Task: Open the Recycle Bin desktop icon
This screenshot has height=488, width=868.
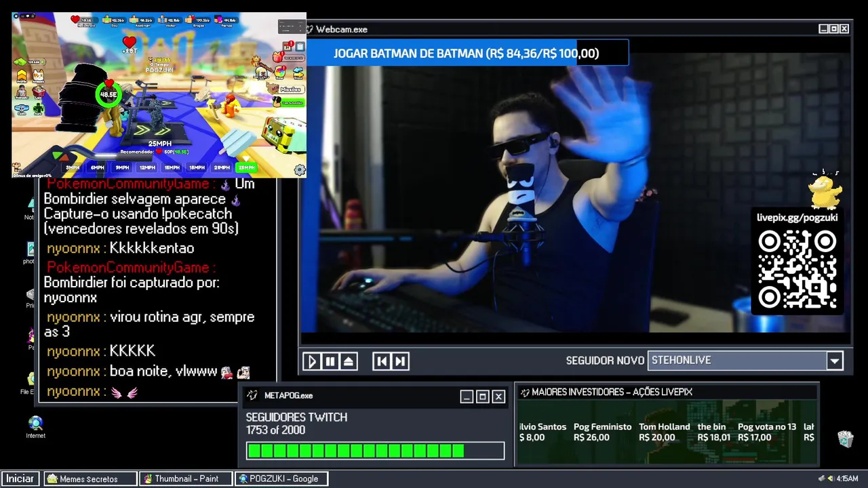Action: [x=845, y=439]
